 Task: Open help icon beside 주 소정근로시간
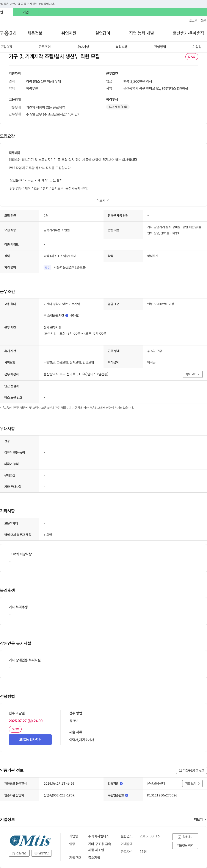click(67, 316)
